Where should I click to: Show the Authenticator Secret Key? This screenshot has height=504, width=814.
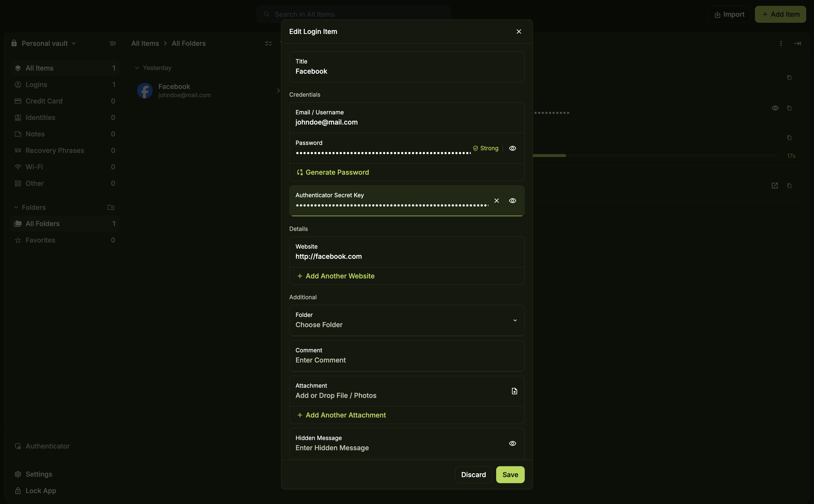tap(512, 201)
